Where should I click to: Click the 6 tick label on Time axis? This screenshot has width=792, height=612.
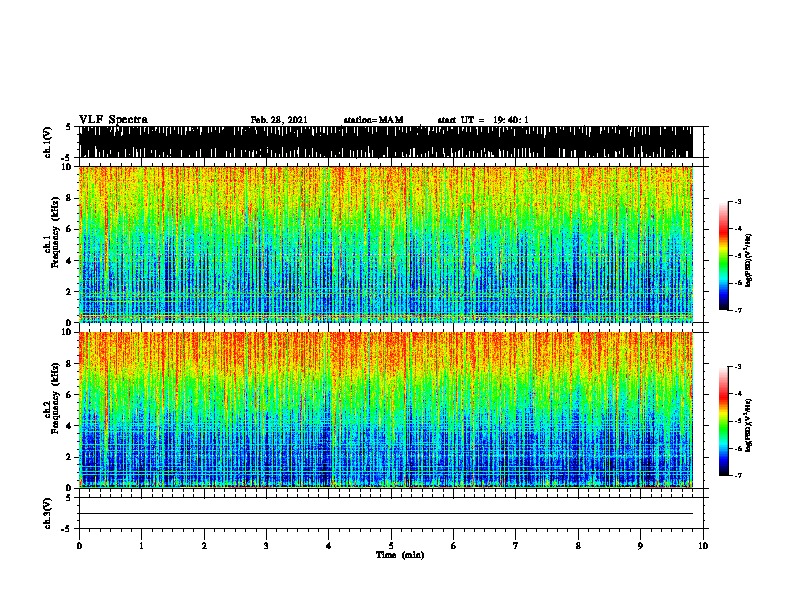click(x=454, y=546)
